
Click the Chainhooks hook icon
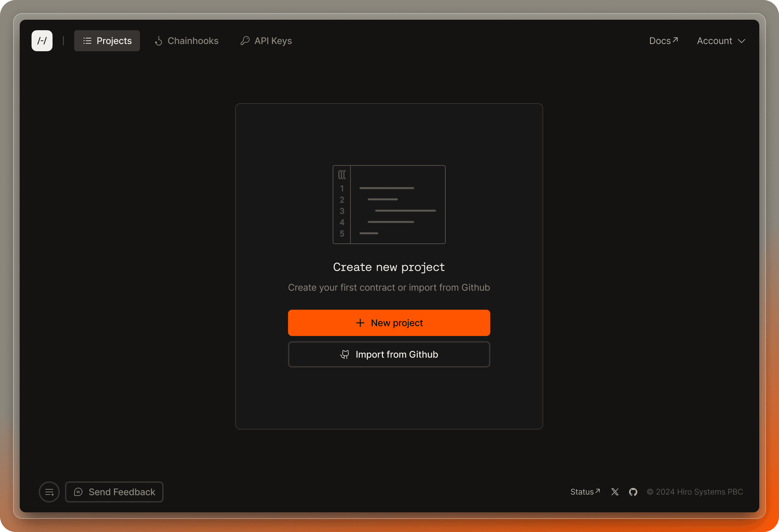click(159, 41)
